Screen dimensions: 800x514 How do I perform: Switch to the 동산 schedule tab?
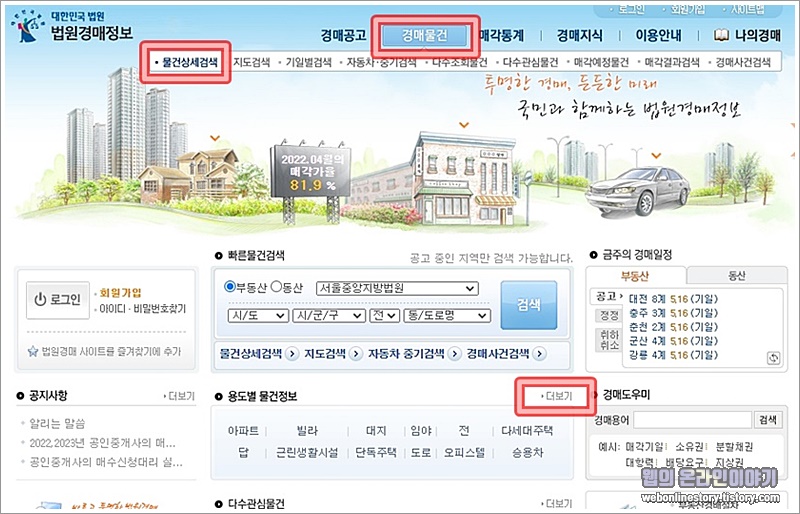[737, 276]
